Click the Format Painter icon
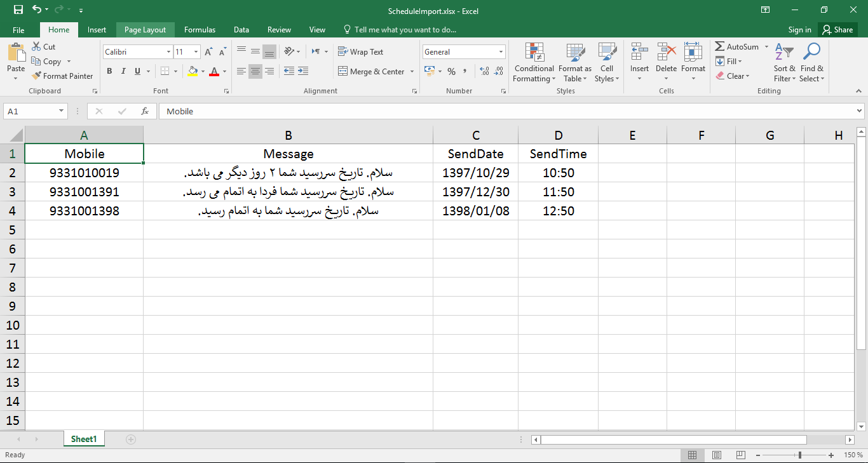 (36, 76)
